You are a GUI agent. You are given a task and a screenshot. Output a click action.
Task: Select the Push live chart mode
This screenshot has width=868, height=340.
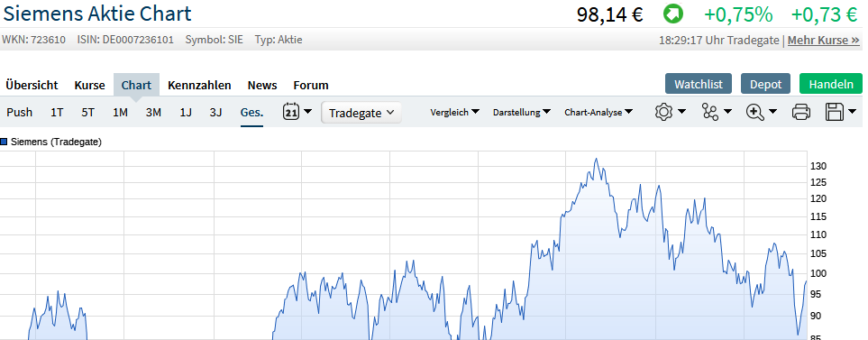click(x=19, y=112)
